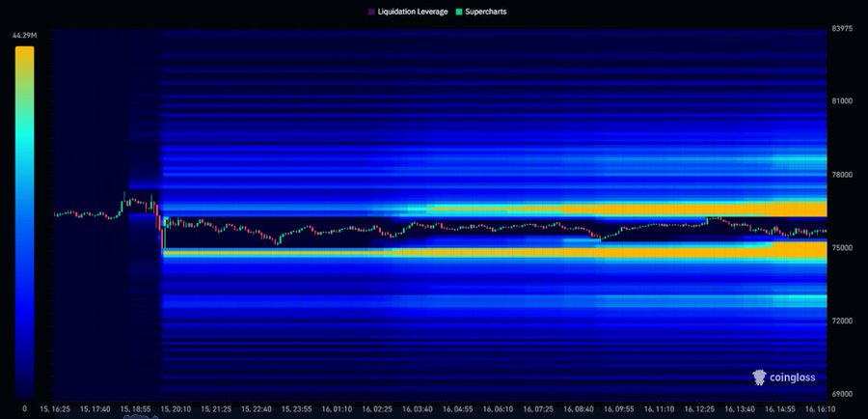Click the 16, 08:40 time label

(579, 409)
